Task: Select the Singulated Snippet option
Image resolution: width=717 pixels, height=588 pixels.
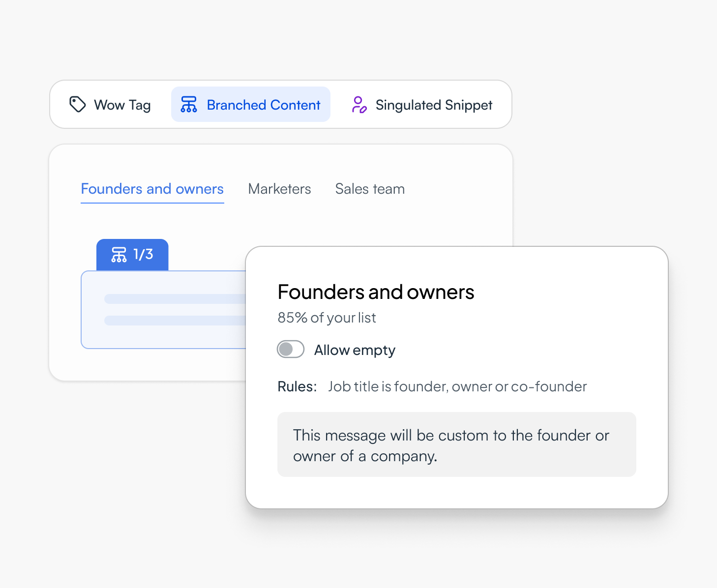Action: 422,104
